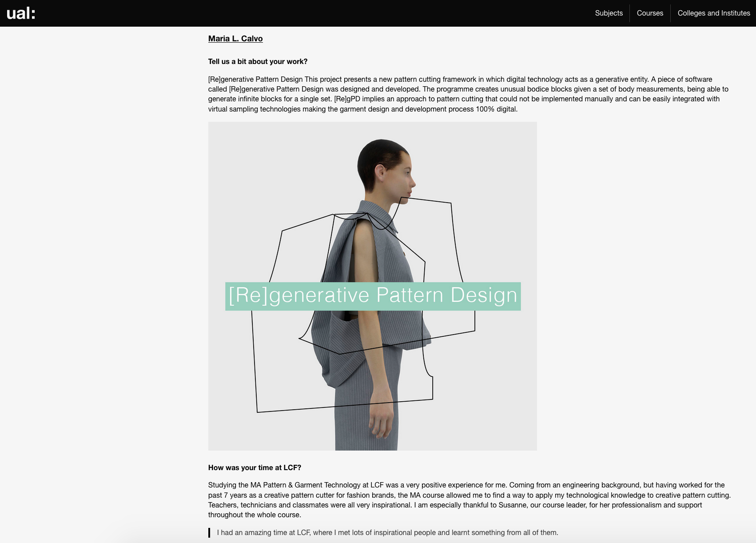Click the ual: logo in the header

[21, 13]
